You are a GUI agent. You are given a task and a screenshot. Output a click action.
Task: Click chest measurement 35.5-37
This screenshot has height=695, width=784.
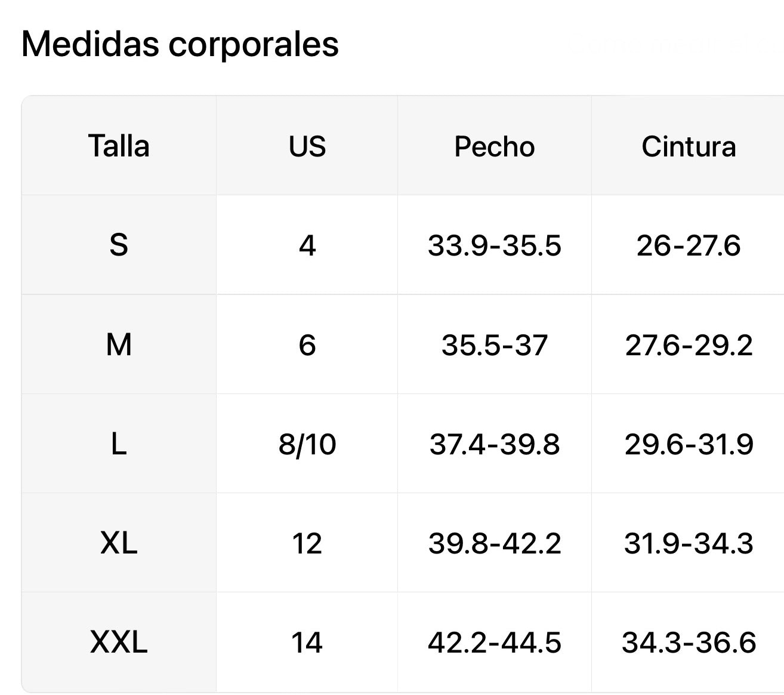pos(495,345)
